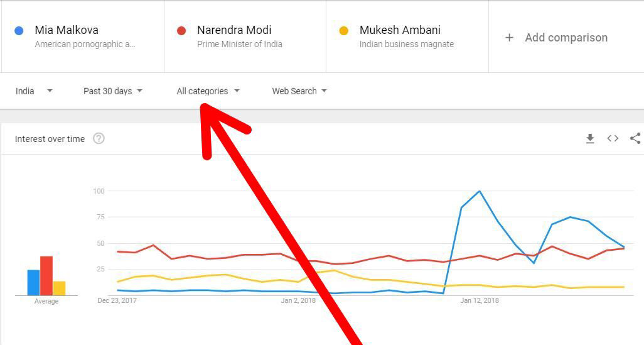Click the red average bar
The width and height of the screenshot is (644, 345).
pyautogui.click(x=46, y=276)
